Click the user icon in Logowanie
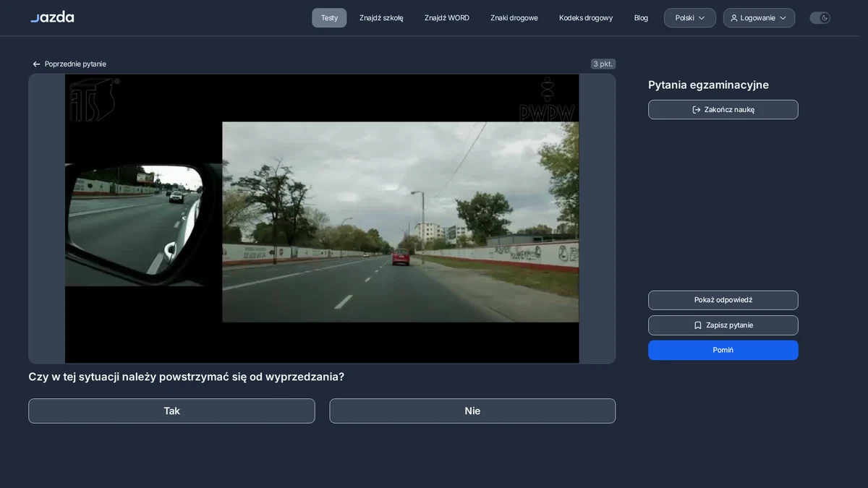Image resolution: width=868 pixels, height=488 pixels. point(734,18)
